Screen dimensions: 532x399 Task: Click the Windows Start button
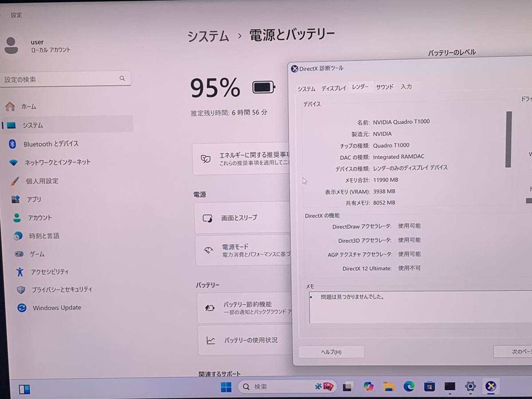coord(226,387)
